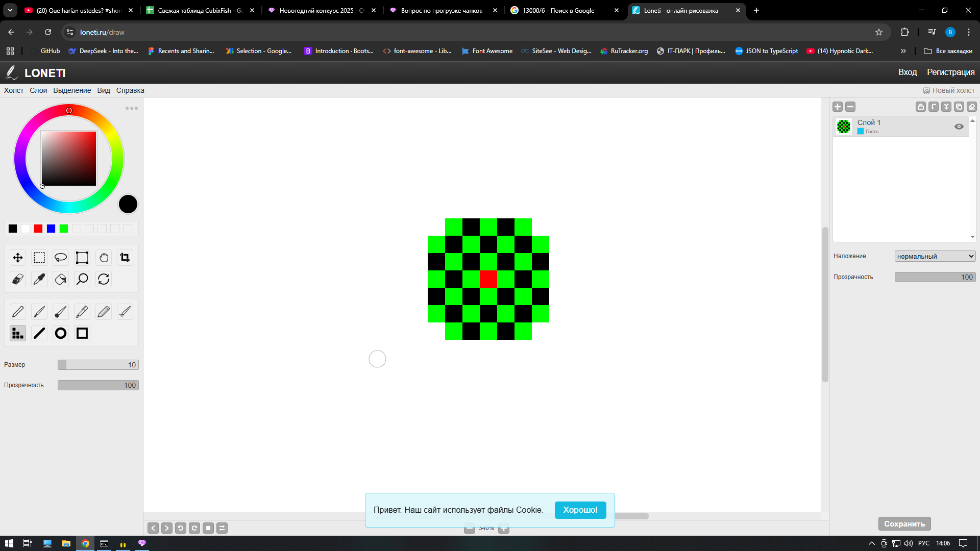The height and width of the screenshot is (551, 980).
Task: Open the Выделение menu
Action: click(72, 90)
